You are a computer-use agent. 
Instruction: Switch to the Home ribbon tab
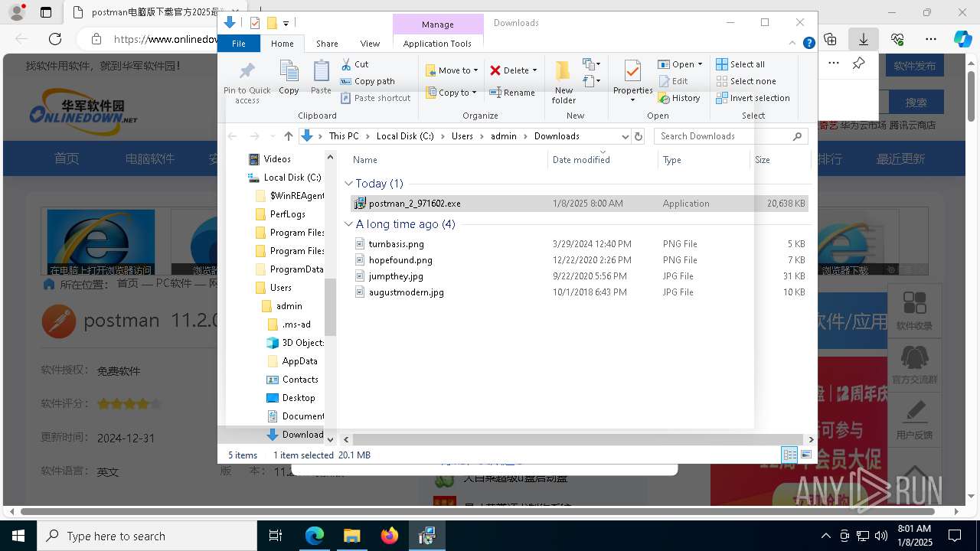point(283,44)
